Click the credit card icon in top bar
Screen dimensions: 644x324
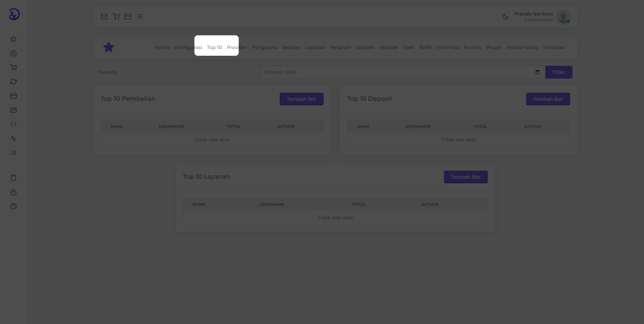[x=128, y=16]
